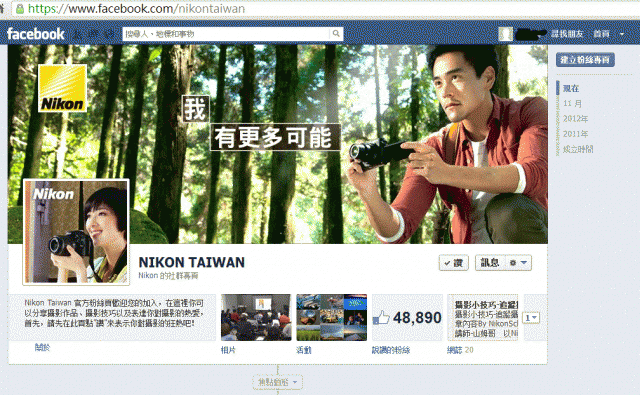Open the notifications globe icon
Viewport: 640px width, 395px height.
click(109, 34)
